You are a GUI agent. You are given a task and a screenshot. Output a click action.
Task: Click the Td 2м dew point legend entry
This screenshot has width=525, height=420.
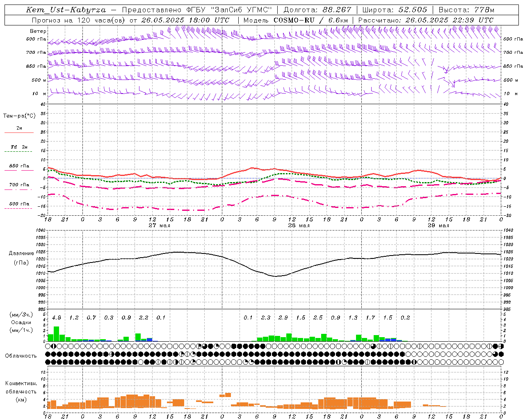coord(19,147)
